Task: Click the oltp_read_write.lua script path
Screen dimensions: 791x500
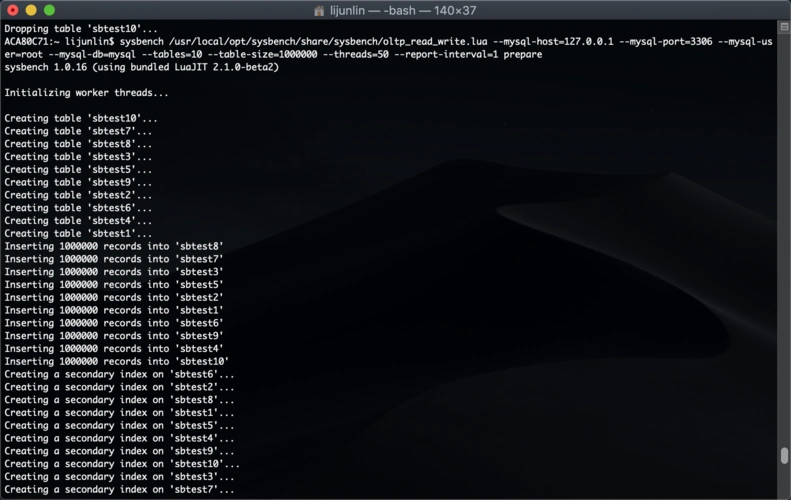Action: (328, 41)
